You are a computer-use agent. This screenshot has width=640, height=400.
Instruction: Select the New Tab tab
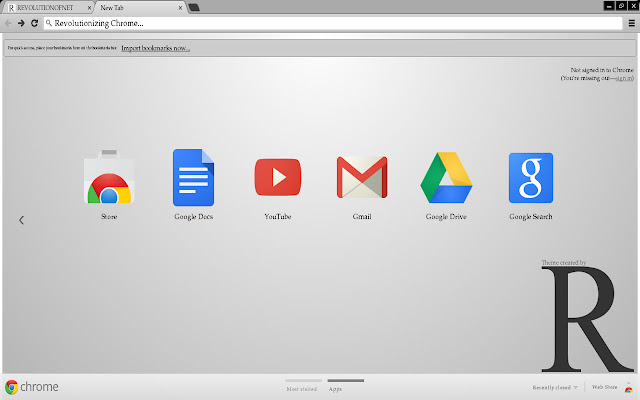[141, 8]
